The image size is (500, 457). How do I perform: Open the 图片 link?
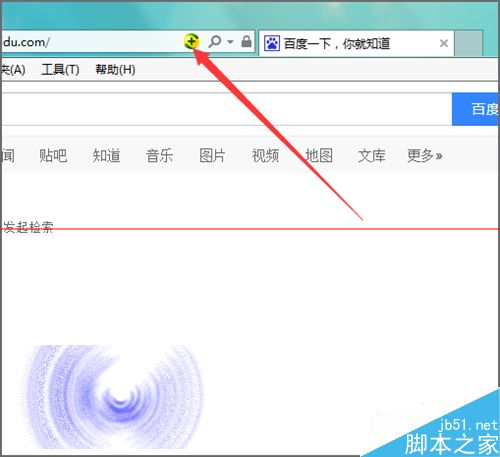tap(212, 155)
